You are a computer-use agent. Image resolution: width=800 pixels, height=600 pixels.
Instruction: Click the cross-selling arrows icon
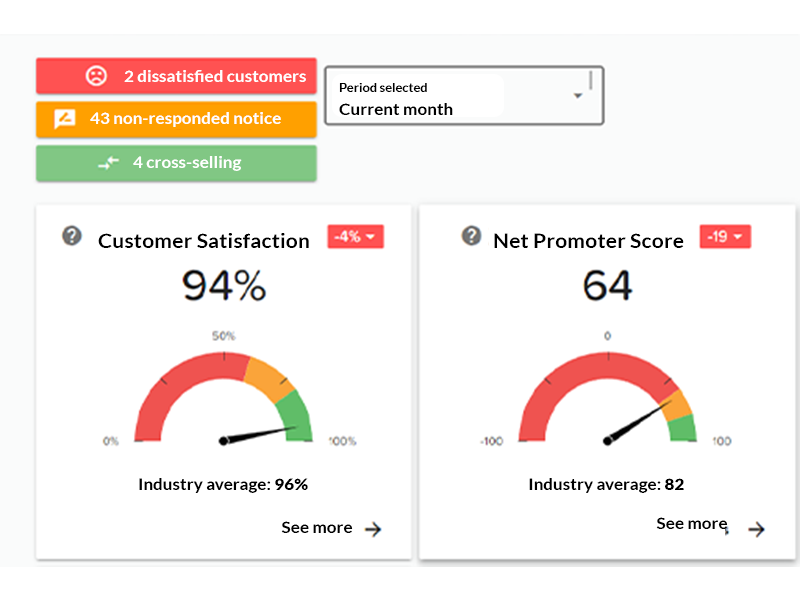108,162
